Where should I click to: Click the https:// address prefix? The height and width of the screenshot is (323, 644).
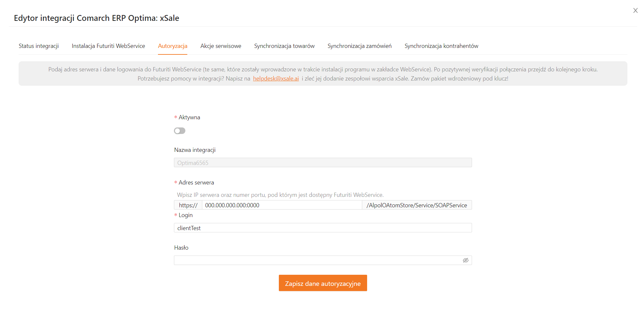click(188, 205)
